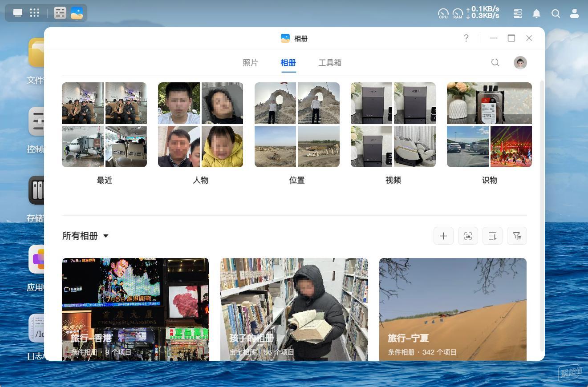Open notifications bell
The height and width of the screenshot is (387, 588).
tap(537, 14)
